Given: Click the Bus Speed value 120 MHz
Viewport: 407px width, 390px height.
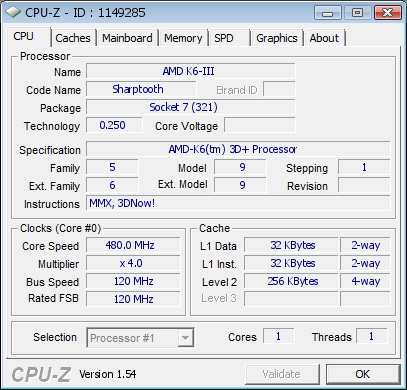Looking at the screenshot, I should click(x=133, y=282).
